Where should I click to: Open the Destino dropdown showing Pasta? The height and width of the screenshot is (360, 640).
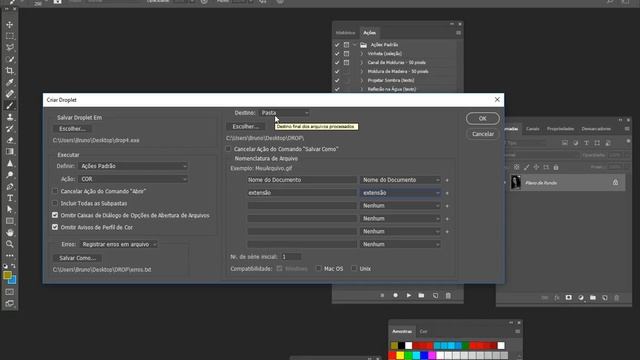pyautogui.click(x=284, y=113)
